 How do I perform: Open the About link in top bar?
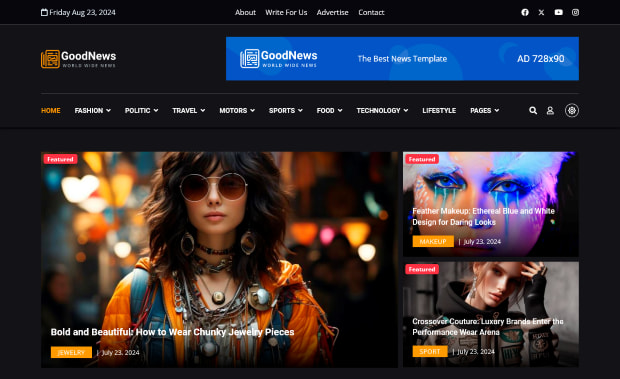(x=245, y=12)
